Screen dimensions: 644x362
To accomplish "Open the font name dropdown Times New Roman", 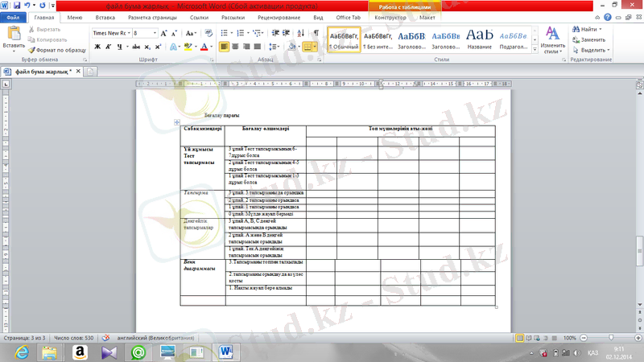I will click(x=110, y=33).
